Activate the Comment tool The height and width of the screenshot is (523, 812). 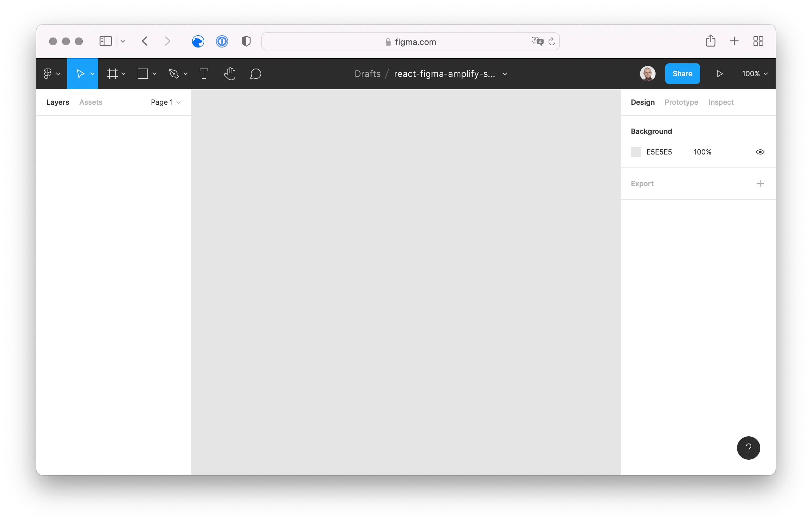click(256, 74)
